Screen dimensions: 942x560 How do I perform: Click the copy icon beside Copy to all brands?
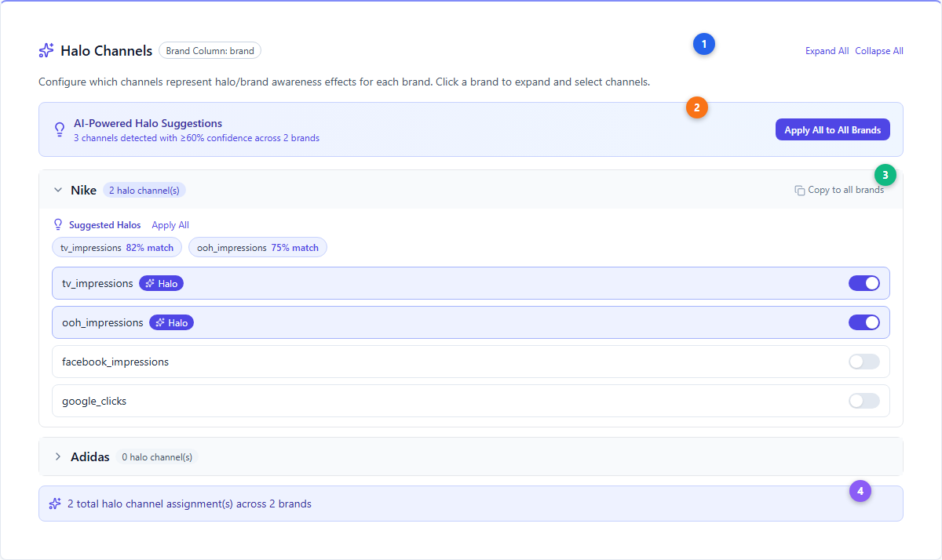(799, 190)
